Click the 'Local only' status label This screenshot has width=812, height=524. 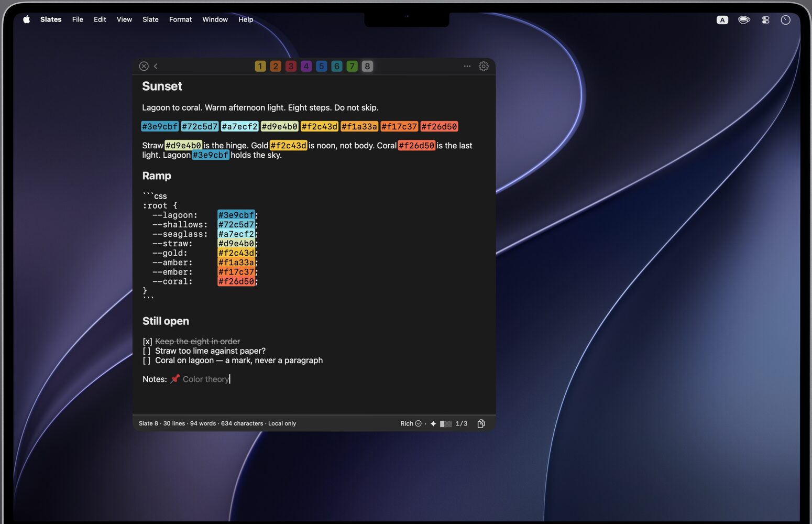tap(282, 423)
